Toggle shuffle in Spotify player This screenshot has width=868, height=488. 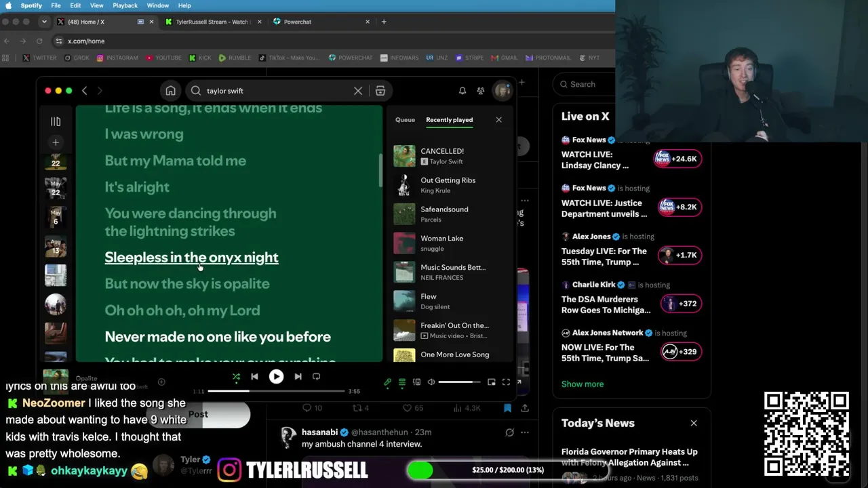236,377
